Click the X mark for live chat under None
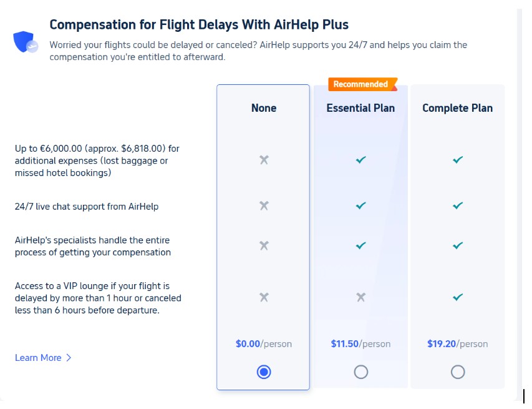 tap(263, 205)
